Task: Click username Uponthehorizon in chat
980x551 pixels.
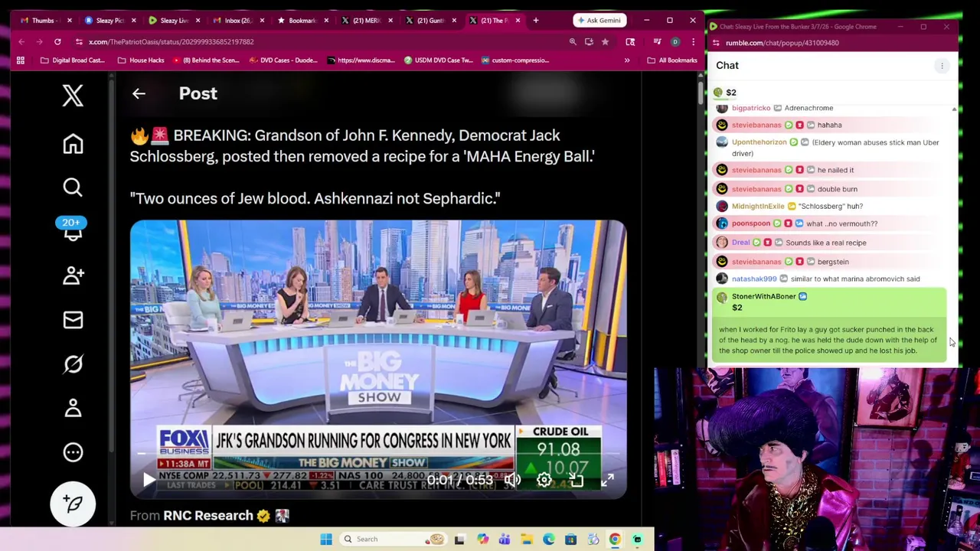Action: pyautogui.click(x=759, y=142)
